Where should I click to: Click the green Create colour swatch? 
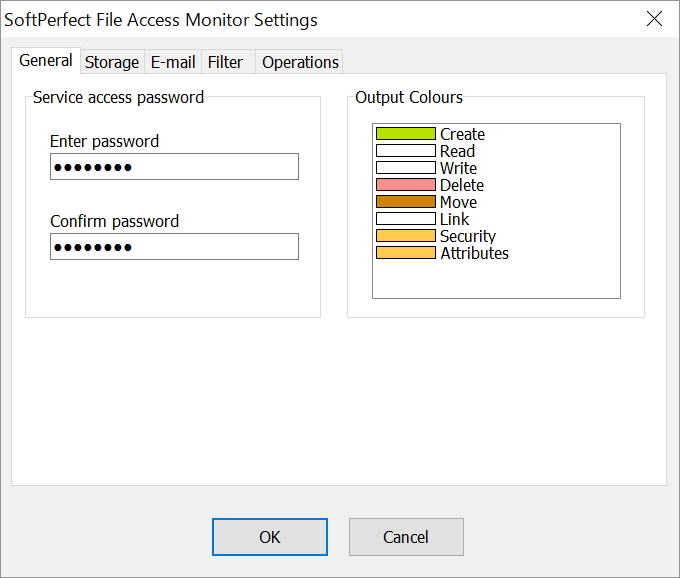(x=406, y=134)
